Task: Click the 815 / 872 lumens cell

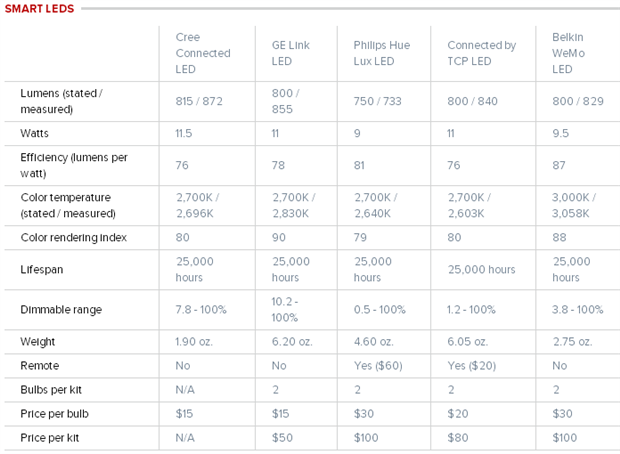Action: (x=199, y=101)
